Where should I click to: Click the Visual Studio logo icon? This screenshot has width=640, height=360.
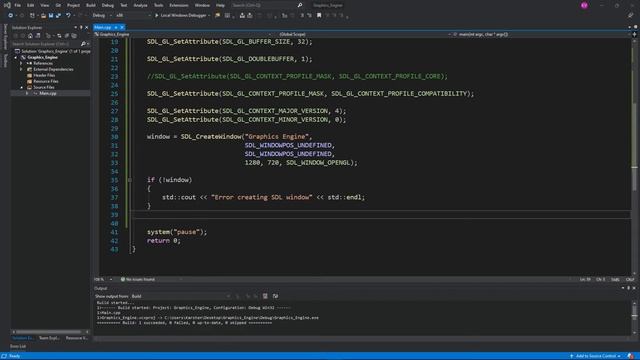coord(7,5)
